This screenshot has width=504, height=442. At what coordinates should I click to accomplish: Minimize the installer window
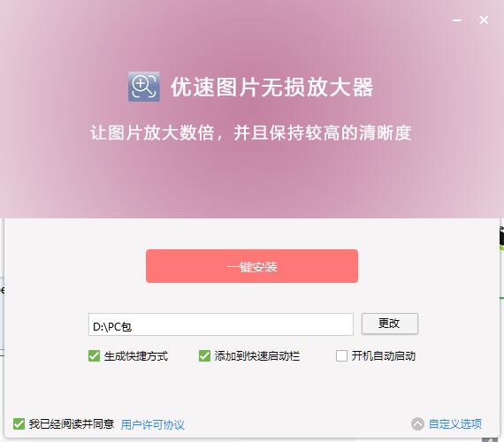457,20
